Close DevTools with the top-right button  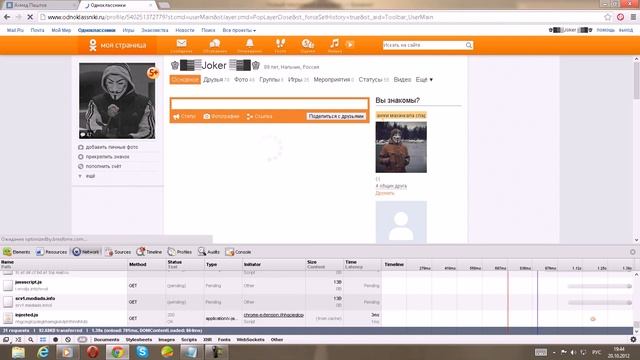[x=633, y=252]
